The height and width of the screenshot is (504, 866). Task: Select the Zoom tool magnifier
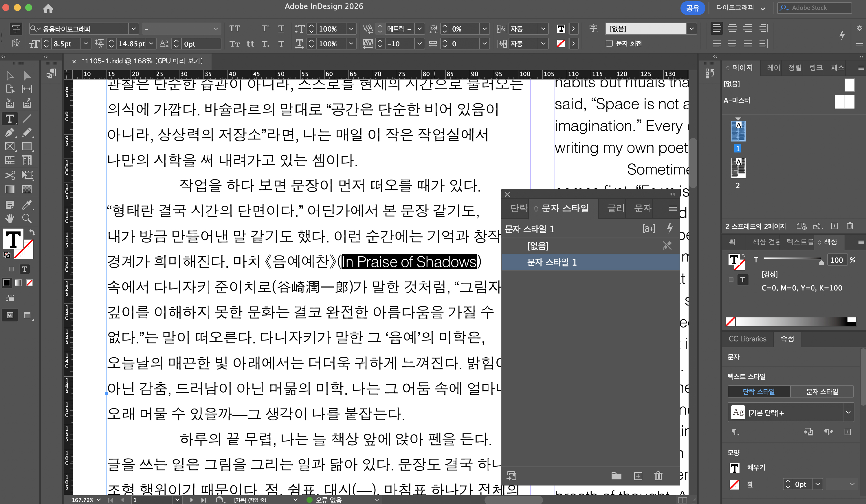click(x=27, y=218)
